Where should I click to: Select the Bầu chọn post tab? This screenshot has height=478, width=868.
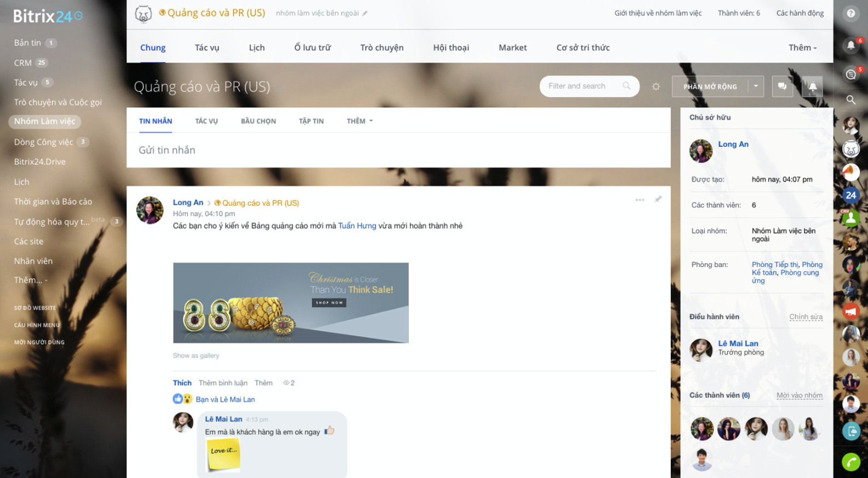(258, 121)
